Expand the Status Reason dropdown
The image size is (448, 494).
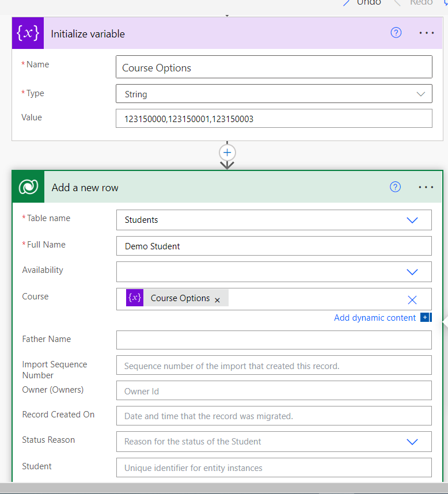[412, 442]
